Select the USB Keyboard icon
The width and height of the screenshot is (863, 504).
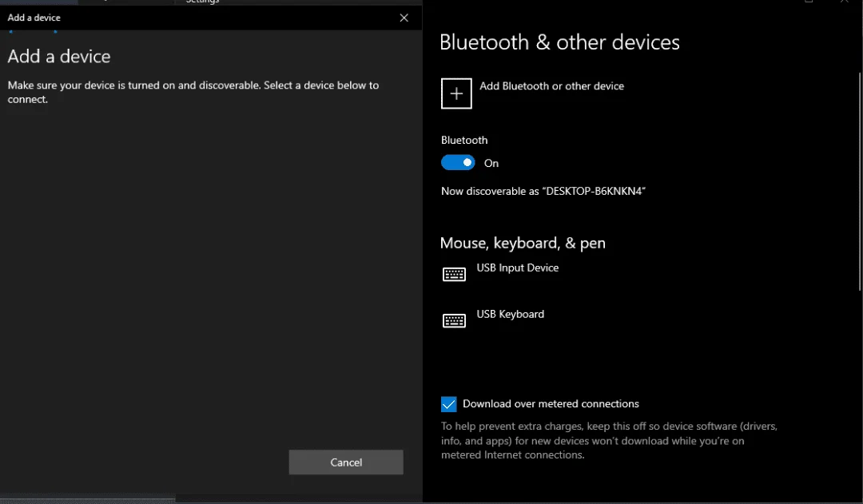454,320
